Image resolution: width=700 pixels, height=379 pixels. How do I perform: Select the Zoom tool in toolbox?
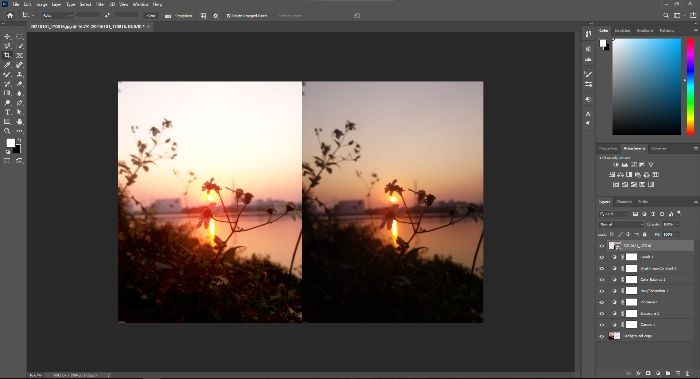7,131
